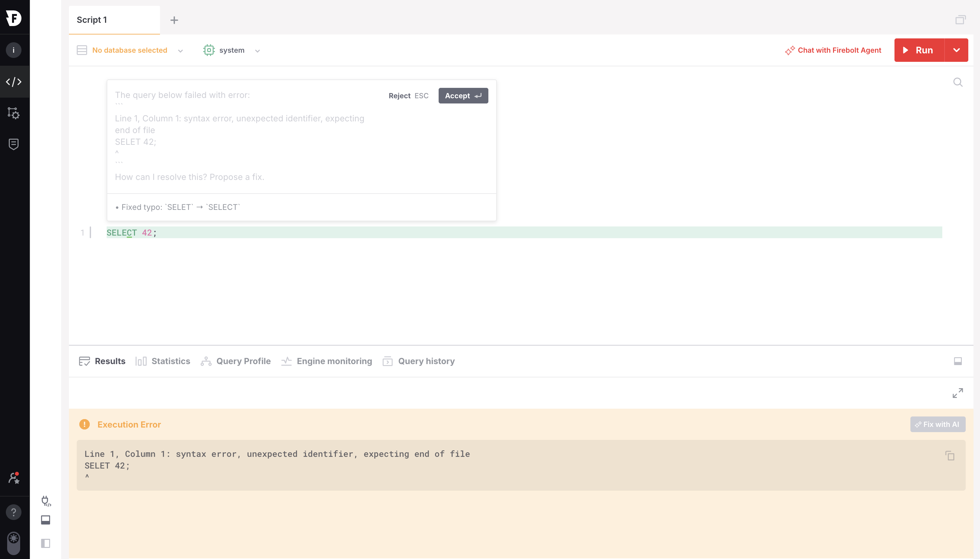This screenshot has width=980, height=559.
Task: Click the AI prompt text 'How can I resolve this?'
Action: 190,177
